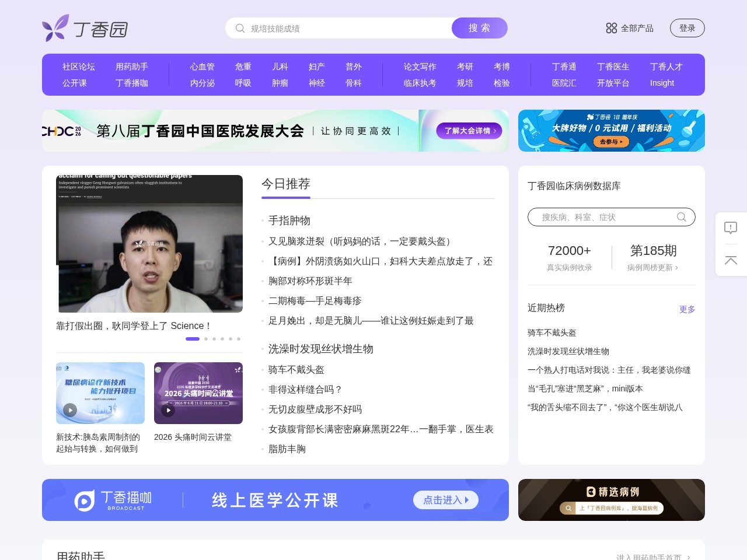747x560 pixels.
Task: Open 丁香医生 in navigation
Action: coord(613,66)
